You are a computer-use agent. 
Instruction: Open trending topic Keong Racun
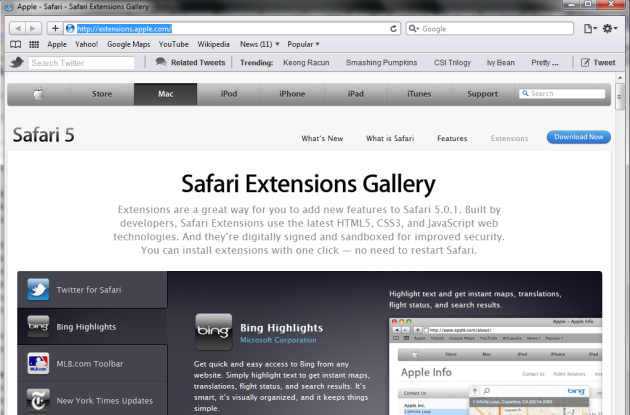(306, 63)
